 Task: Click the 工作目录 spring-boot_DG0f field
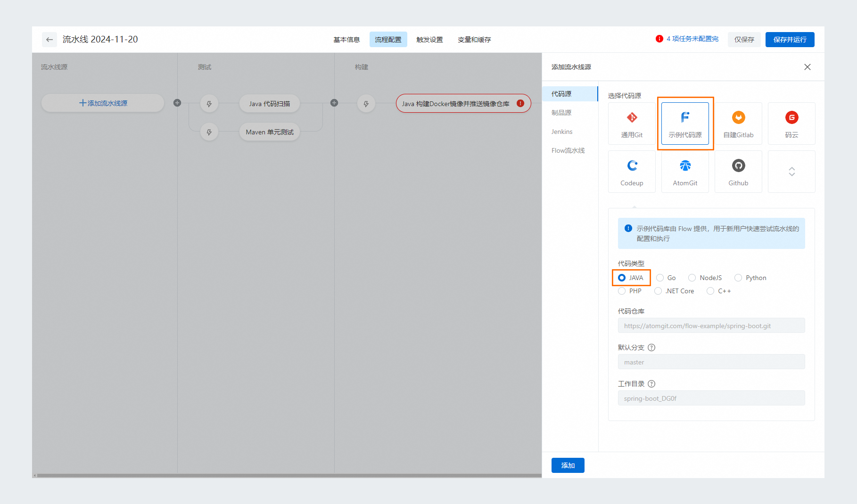711,398
